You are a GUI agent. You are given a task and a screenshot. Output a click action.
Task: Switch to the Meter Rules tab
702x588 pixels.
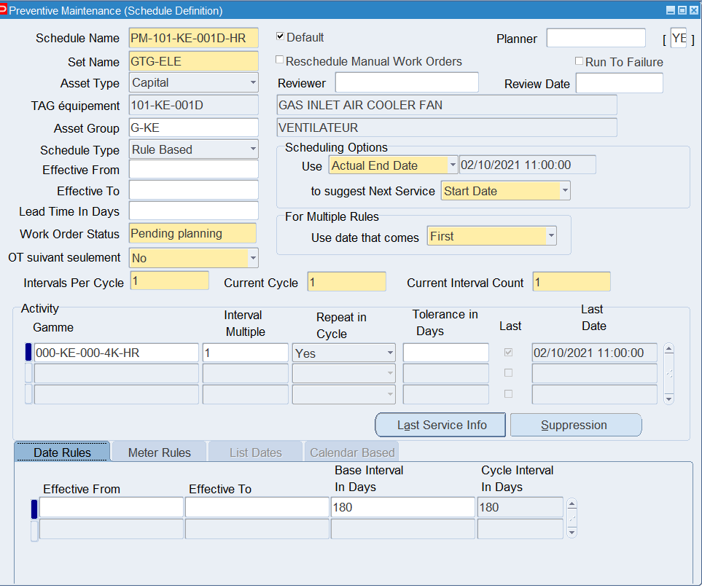click(159, 451)
